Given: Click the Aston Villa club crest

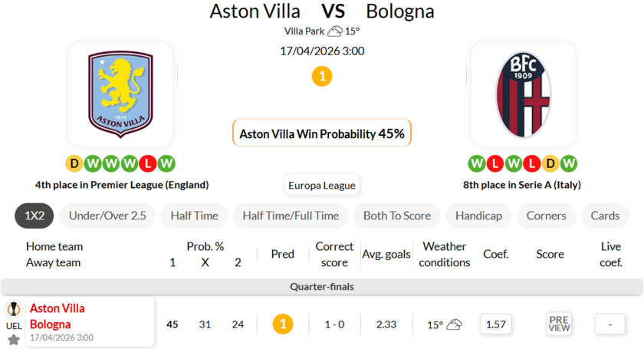Looking at the screenshot, I should click(x=120, y=94).
